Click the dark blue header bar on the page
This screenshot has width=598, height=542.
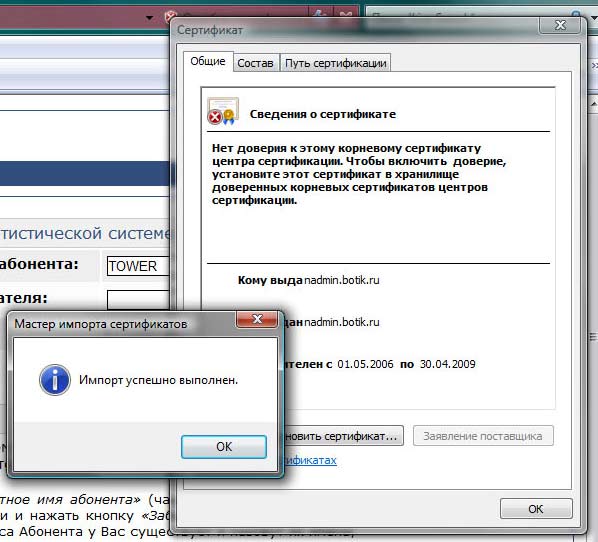[84, 173]
